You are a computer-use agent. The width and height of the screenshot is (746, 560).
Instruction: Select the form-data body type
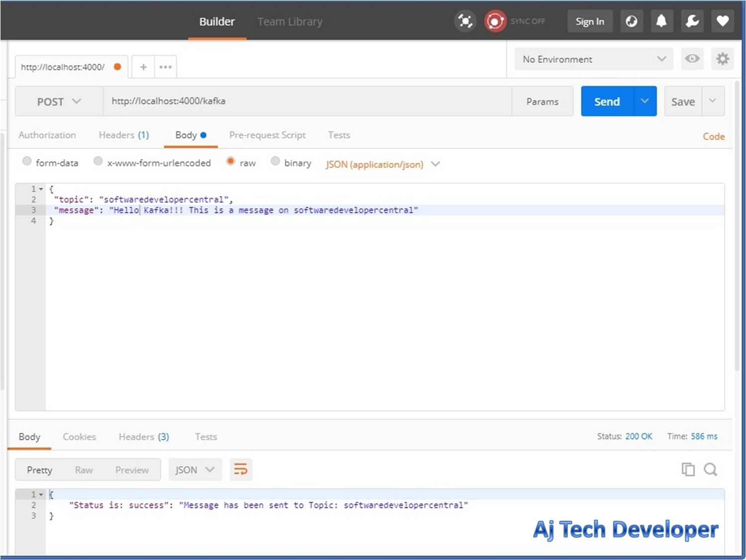pos(27,161)
